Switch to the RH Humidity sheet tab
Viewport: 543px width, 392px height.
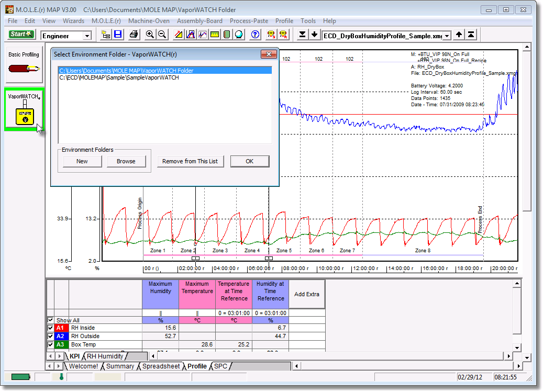point(105,356)
